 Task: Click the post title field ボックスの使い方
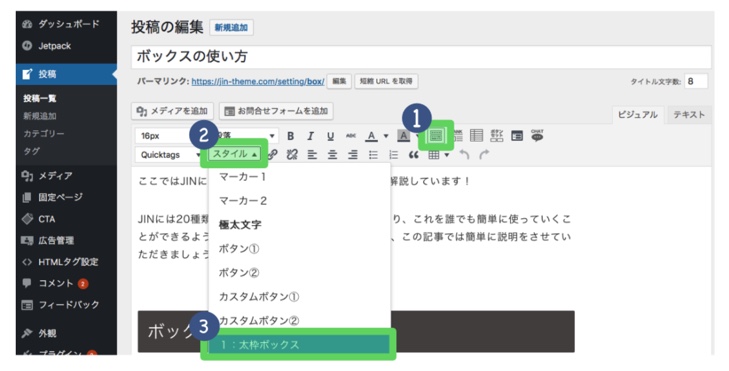421,57
